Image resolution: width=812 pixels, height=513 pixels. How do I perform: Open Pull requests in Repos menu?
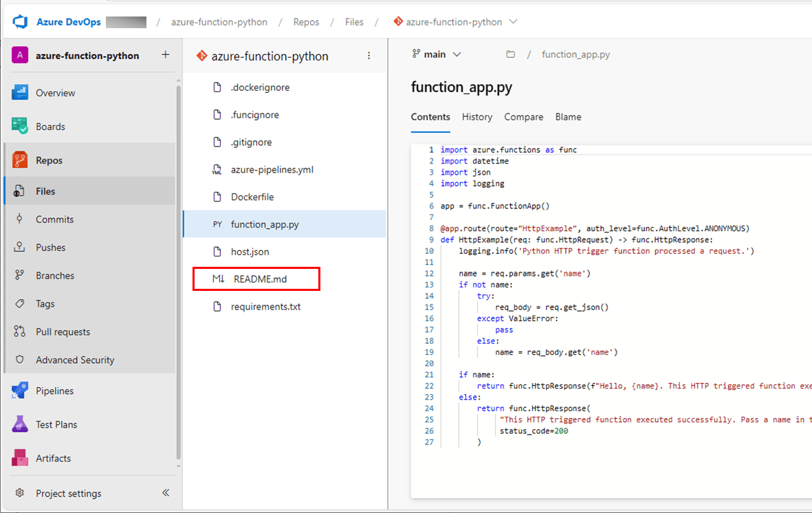pos(90,331)
